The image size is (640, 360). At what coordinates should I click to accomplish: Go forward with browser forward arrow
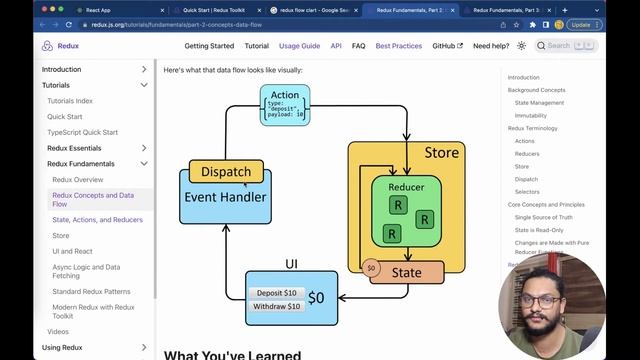point(56,25)
